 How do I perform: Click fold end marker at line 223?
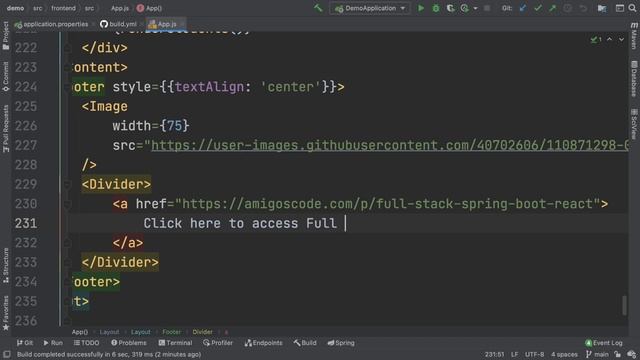click(x=67, y=67)
